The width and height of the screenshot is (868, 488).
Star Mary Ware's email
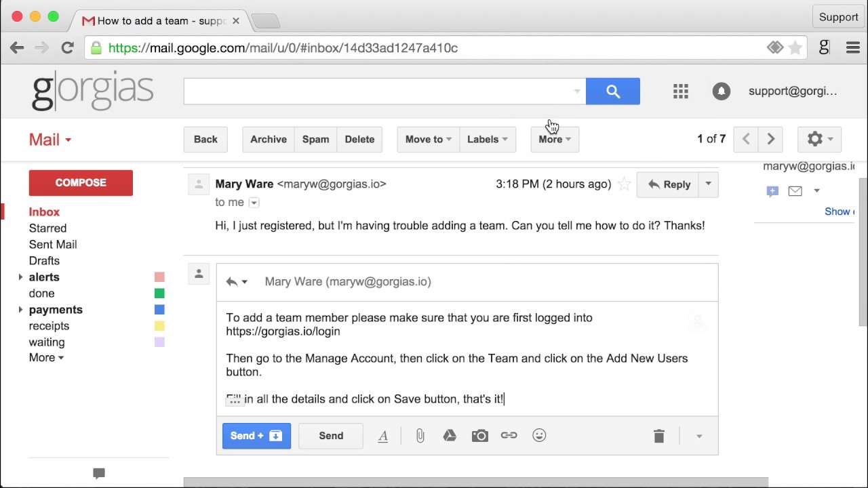[624, 184]
